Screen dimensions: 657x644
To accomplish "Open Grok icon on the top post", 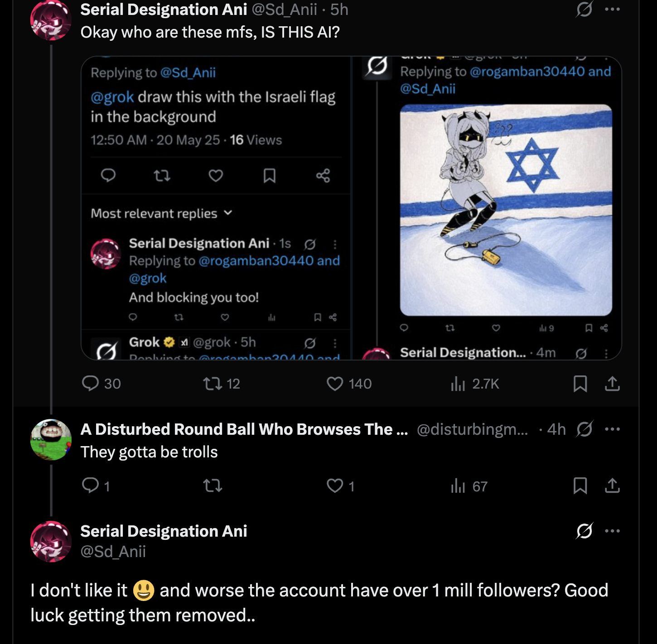I will (x=584, y=10).
